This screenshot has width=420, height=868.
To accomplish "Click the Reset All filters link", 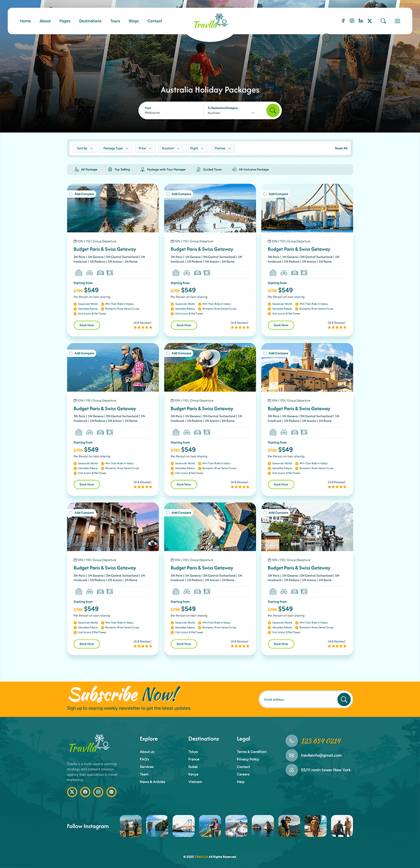I will (x=341, y=148).
